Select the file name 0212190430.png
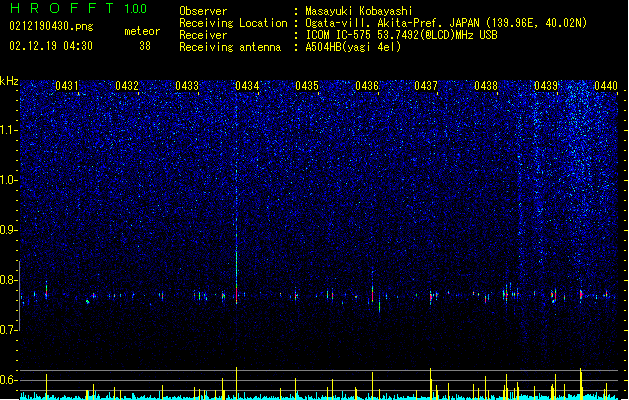Screen dimensions: 629x400 (51, 26)
